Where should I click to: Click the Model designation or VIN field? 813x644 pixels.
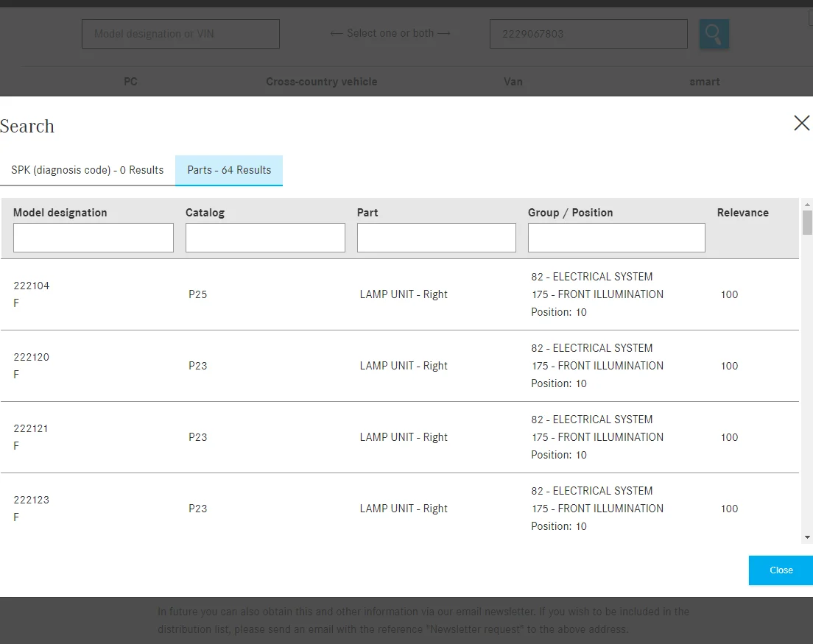click(x=180, y=34)
